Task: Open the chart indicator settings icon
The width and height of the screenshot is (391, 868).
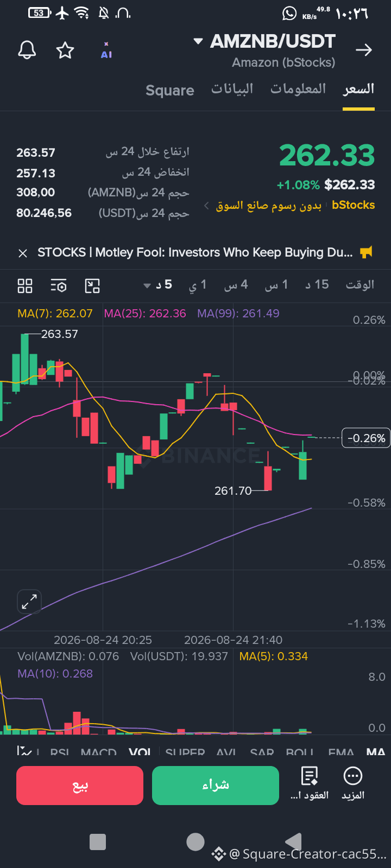Action: pos(59,286)
